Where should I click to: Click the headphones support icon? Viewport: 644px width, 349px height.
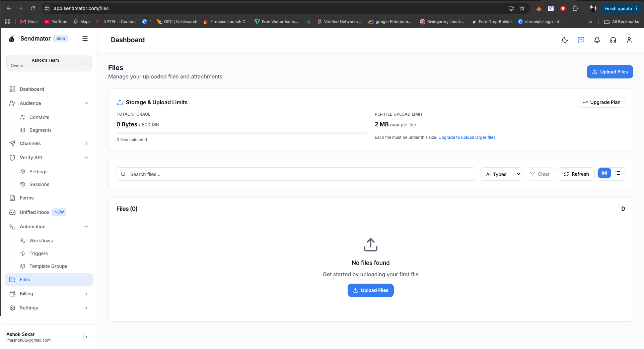coord(613,40)
